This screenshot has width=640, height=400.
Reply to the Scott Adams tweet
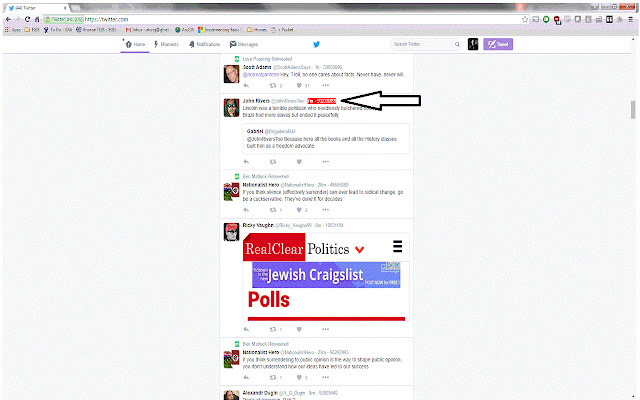246,85
